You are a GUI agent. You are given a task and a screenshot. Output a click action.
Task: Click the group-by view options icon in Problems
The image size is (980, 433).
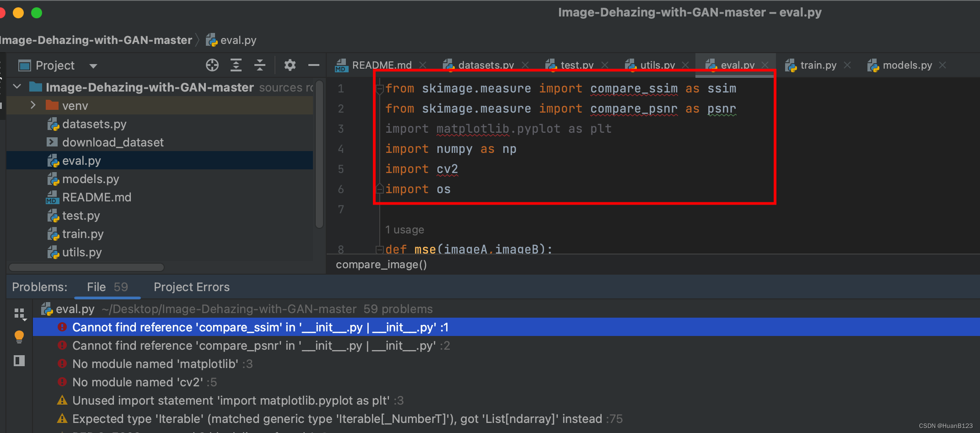click(x=20, y=314)
